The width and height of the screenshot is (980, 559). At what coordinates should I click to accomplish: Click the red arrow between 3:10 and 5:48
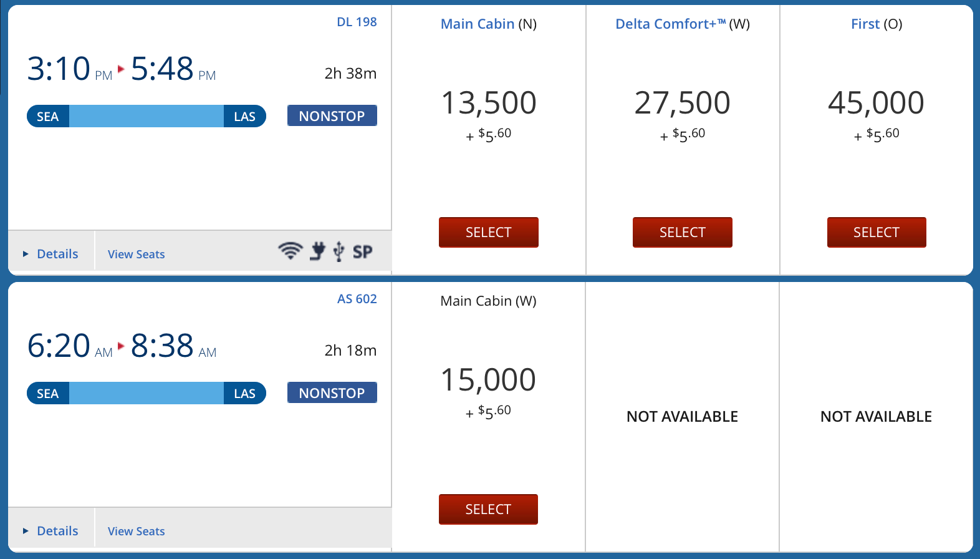pos(121,69)
